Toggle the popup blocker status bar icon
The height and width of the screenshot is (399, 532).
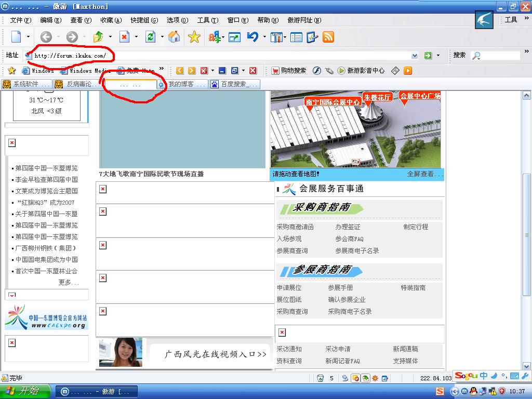pos(355,378)
